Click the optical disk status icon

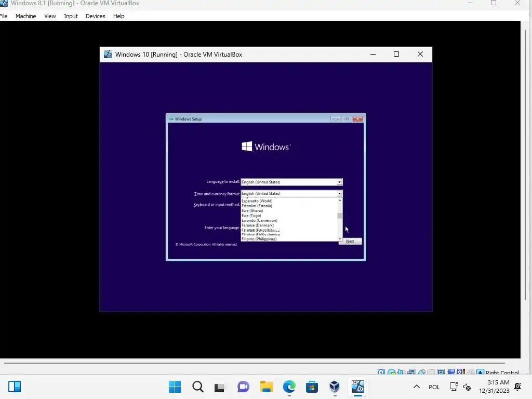click(391, 373)
